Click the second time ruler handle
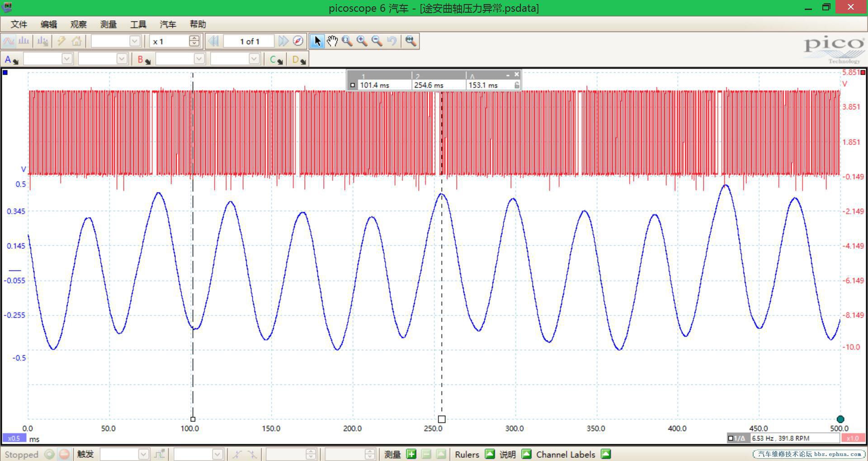The width and height of the screenshot is (868, 461). (442, 419)
